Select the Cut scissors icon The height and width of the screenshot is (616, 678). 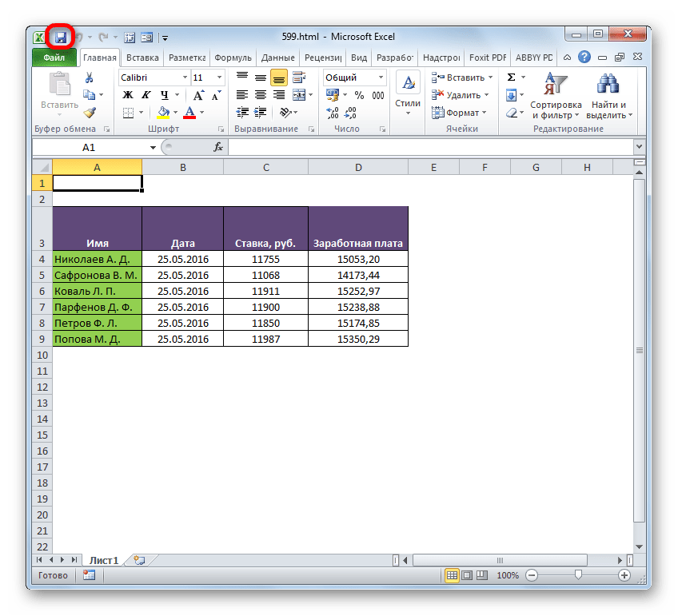click(89, 77)
